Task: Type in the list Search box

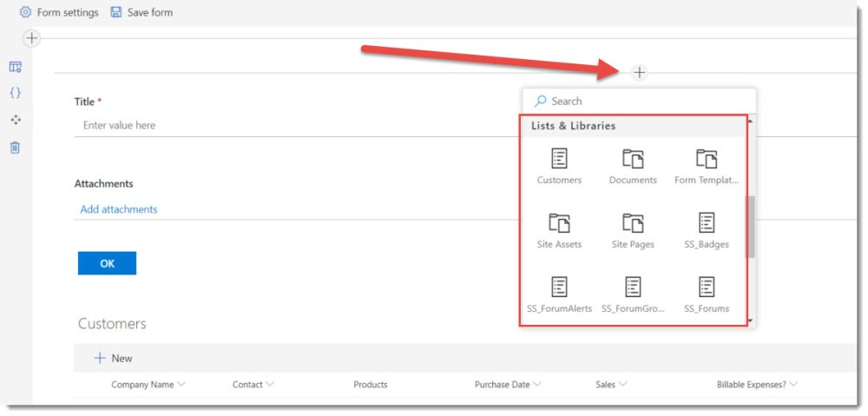Action: point(642,101)
